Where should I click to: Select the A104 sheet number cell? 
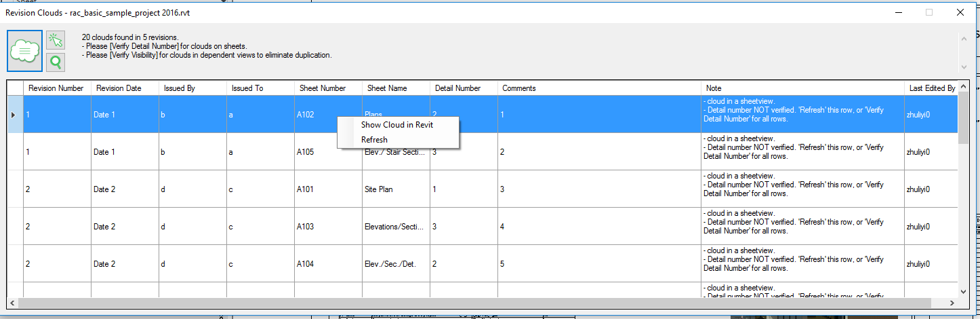pyautogui.click(x=328, y=263)
